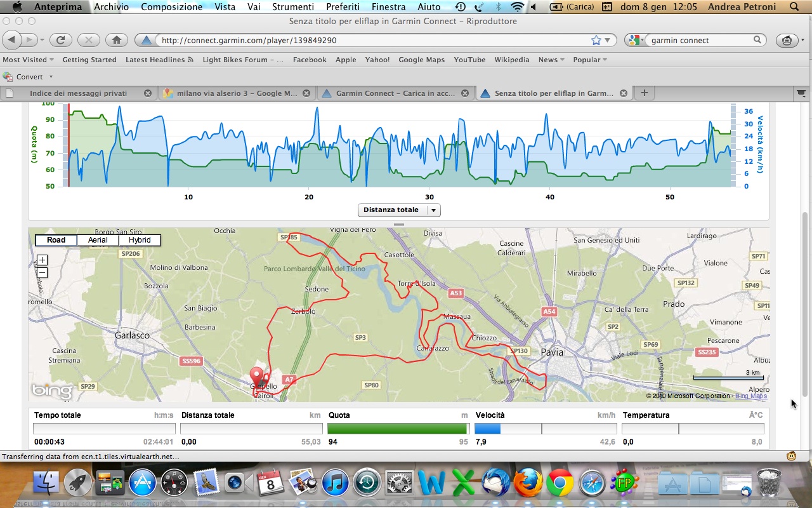This screenshot has width=812, height=508.
Task: Click the red start pin on map
Action: point(256,375)
